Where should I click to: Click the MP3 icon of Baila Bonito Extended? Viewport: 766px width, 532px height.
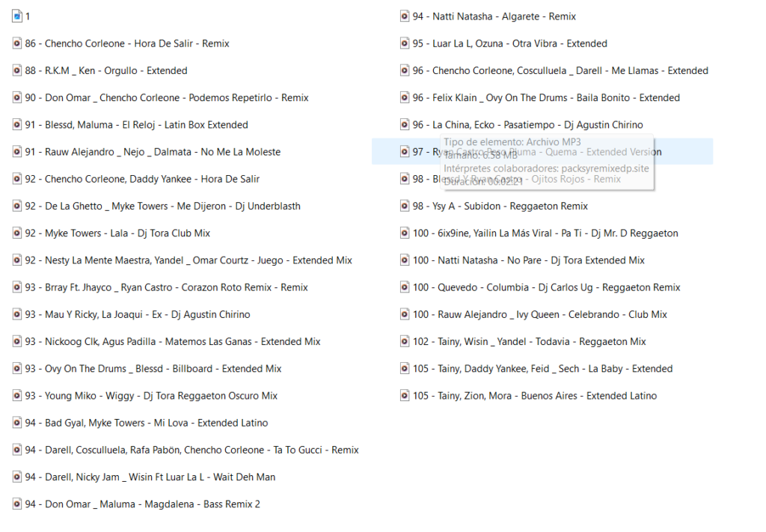[x=405, y=97]
